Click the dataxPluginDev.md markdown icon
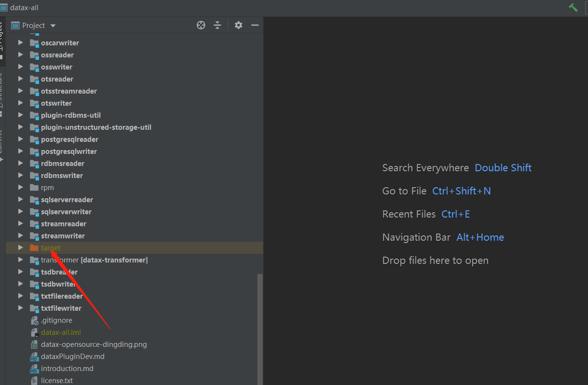 click(x=34, y=357)
